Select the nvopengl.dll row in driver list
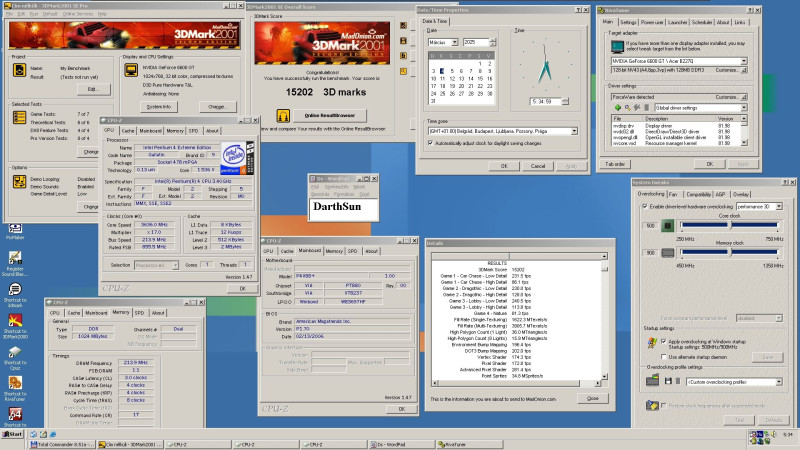This screenshot has height=450, width=800. pos(676,137)
